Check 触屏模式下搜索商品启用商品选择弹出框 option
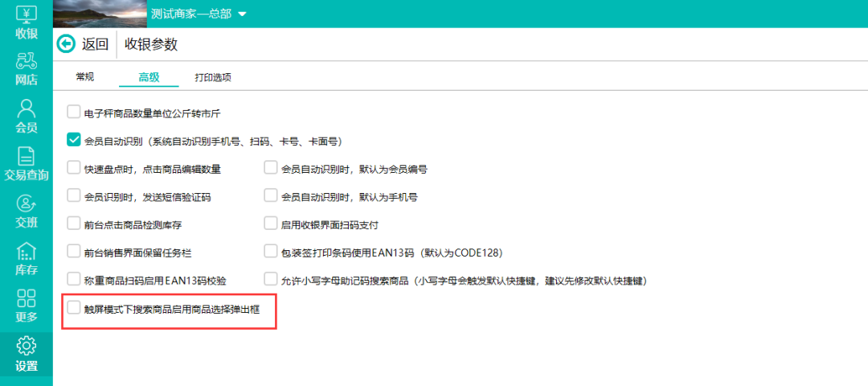The image size is (868, 386). point(74,308)
